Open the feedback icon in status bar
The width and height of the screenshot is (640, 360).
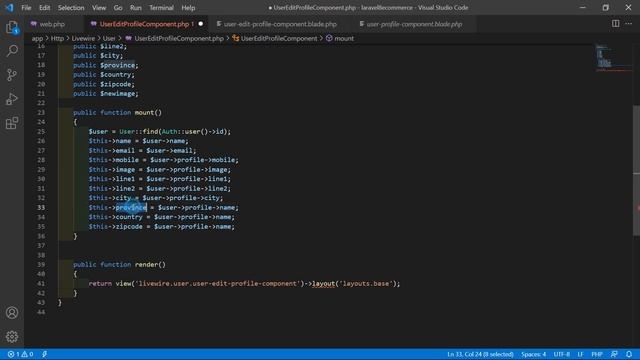click(x=614, y=354)
